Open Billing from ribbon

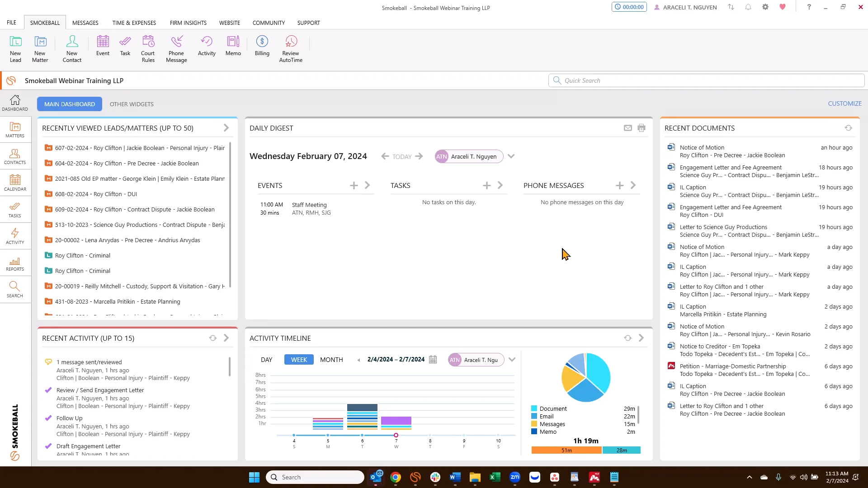click(262, 46)
